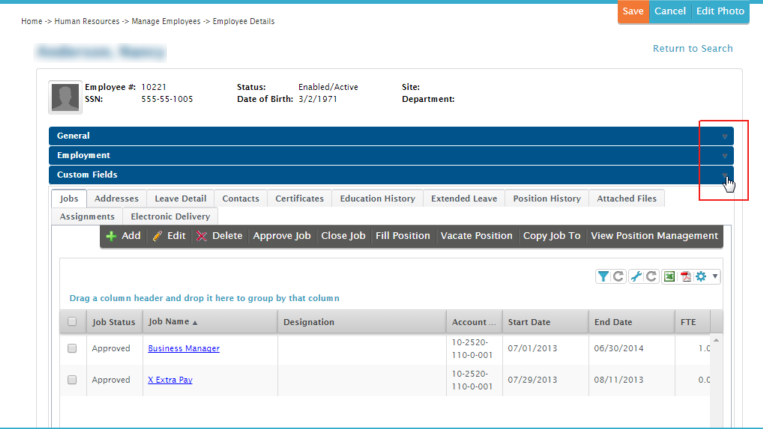Open grid settings gear icon
This screenshot has height=429, width=763.
click(x=701, y=276)
